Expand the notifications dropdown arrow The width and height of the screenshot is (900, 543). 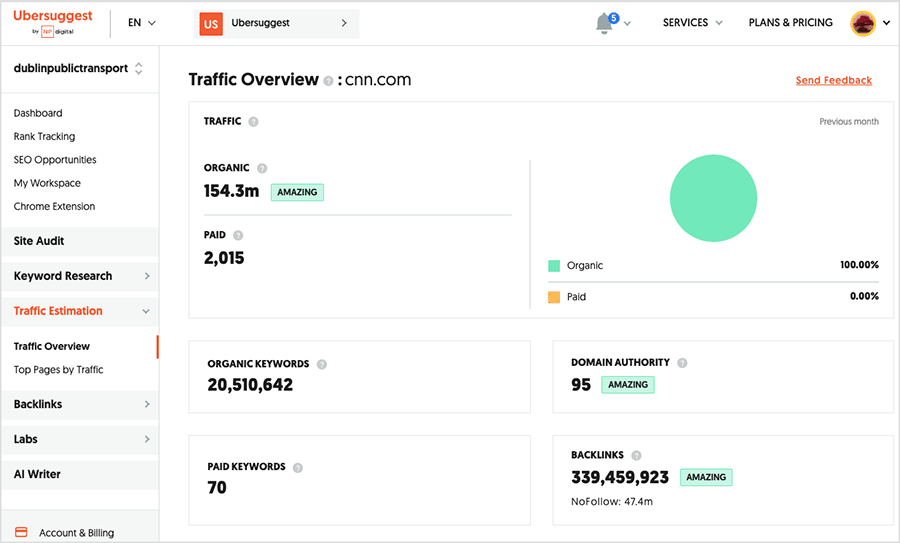coord(627,24)
